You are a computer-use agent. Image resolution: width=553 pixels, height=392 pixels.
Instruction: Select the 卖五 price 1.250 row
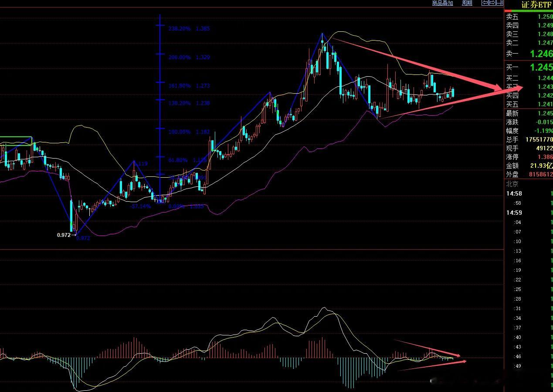(529, 17)
